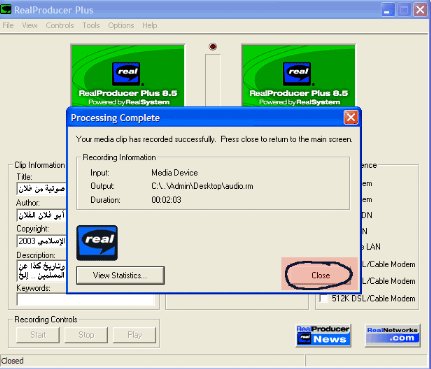The height and width of the screenshot is (369, 431).
Task: Click the Play button in Recording Controls
Action: (134, 335)
